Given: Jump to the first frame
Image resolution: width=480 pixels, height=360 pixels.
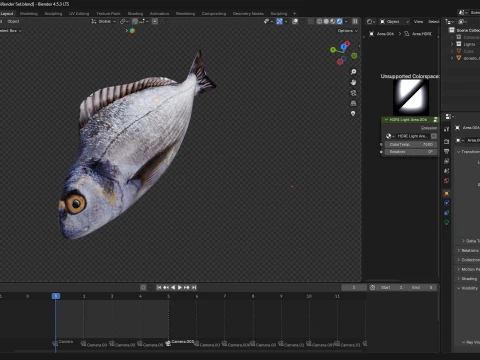Looking at the screenshot, I should 159,287.
